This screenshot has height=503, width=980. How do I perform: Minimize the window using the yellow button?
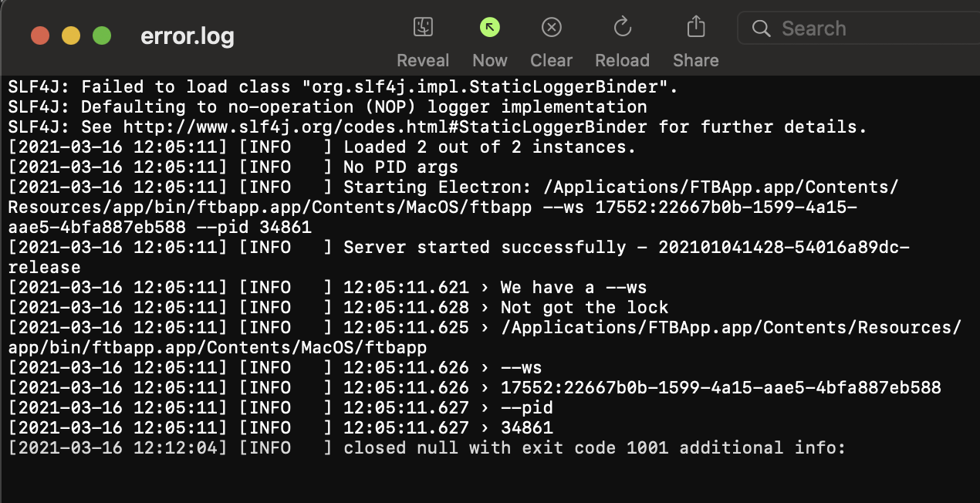(70, 35)
